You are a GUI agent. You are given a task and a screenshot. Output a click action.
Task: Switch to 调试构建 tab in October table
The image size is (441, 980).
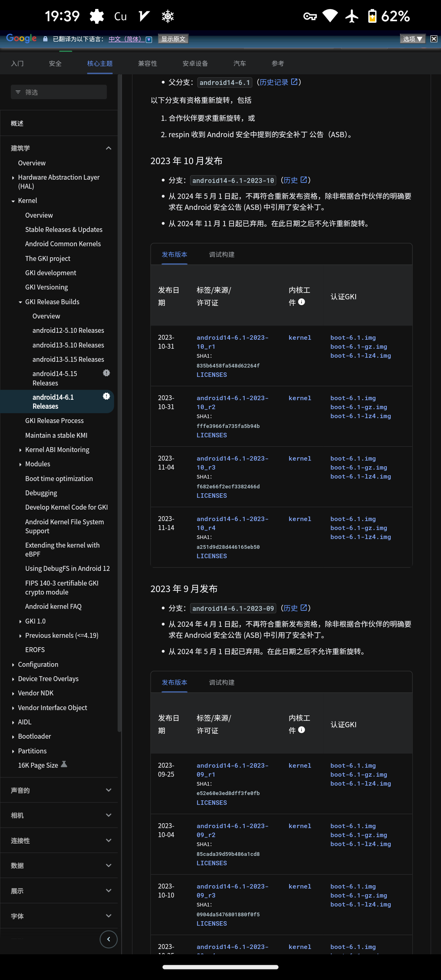tap(221, 255)
